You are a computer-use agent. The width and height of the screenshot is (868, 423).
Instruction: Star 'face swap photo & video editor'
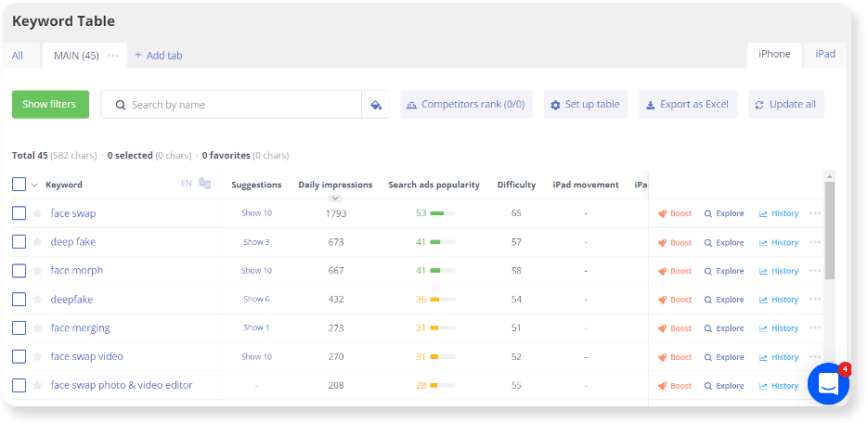pos(37,385)
